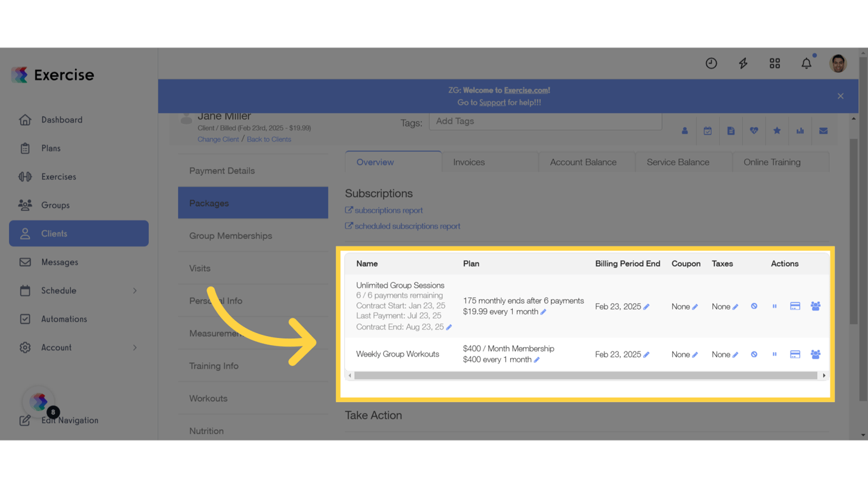Open Training Info in client menu
The width and height of the screenshot is (868, 488).
tap(253, 365)
